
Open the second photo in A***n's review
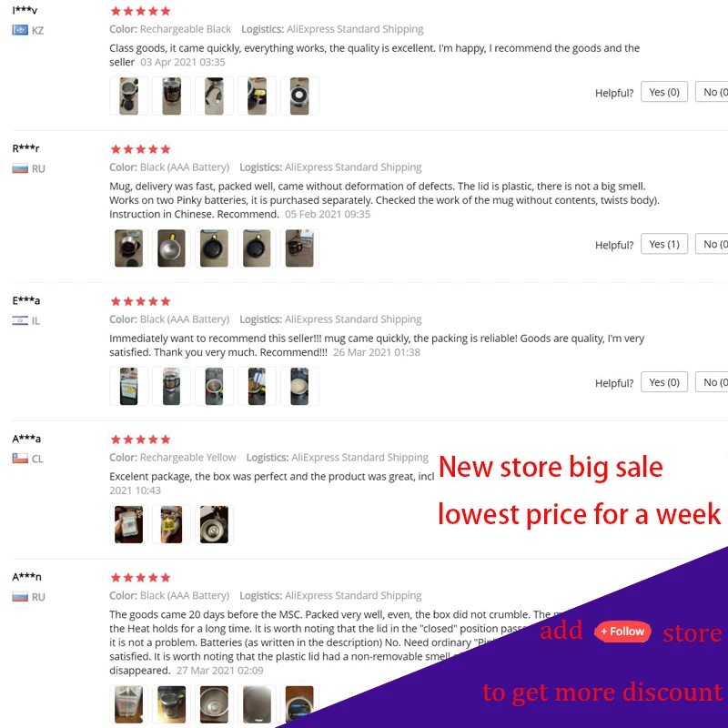(171, 704)
